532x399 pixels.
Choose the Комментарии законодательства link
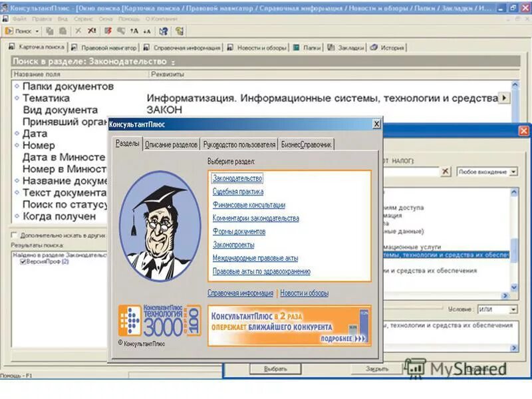pos(256,218)
